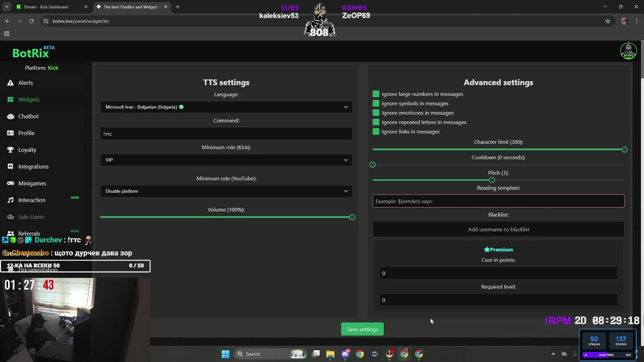Viewport: 644px width, 362px height.
Task: Click the Required level field
Action: tap(498, 300)
